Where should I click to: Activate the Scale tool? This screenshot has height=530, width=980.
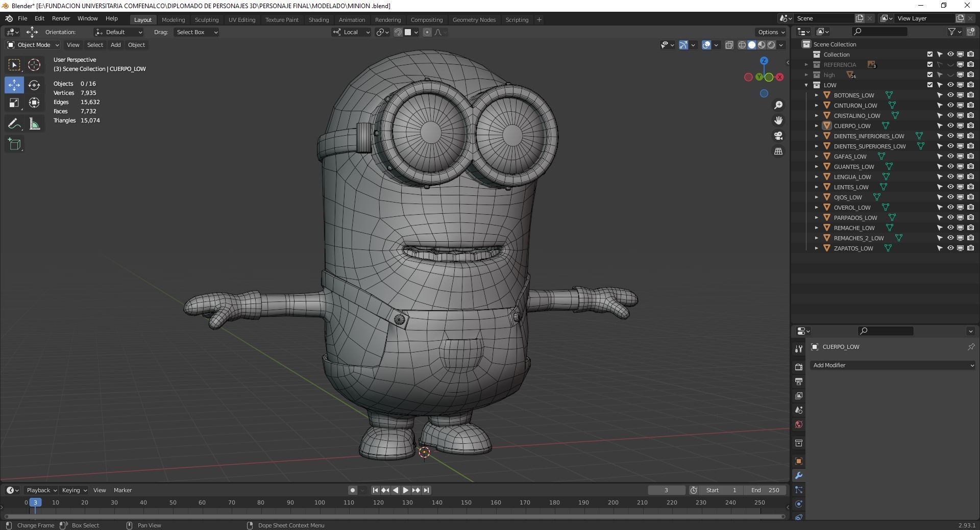pyautogui.click(x=14, y=102)
